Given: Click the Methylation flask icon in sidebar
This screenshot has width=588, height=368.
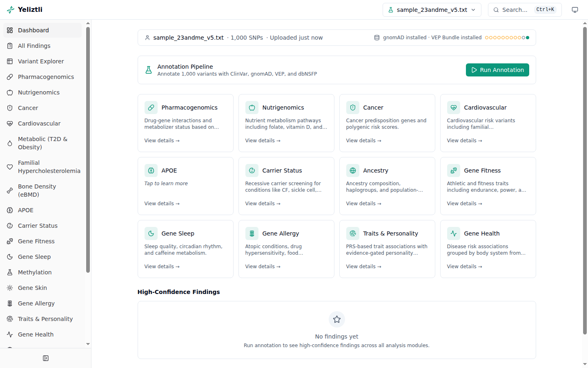Looking at the screenshot, I should click(x=10, y=272).
